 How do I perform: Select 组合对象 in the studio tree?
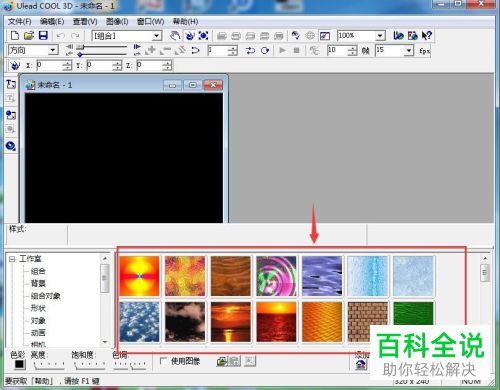pos(45,296)
